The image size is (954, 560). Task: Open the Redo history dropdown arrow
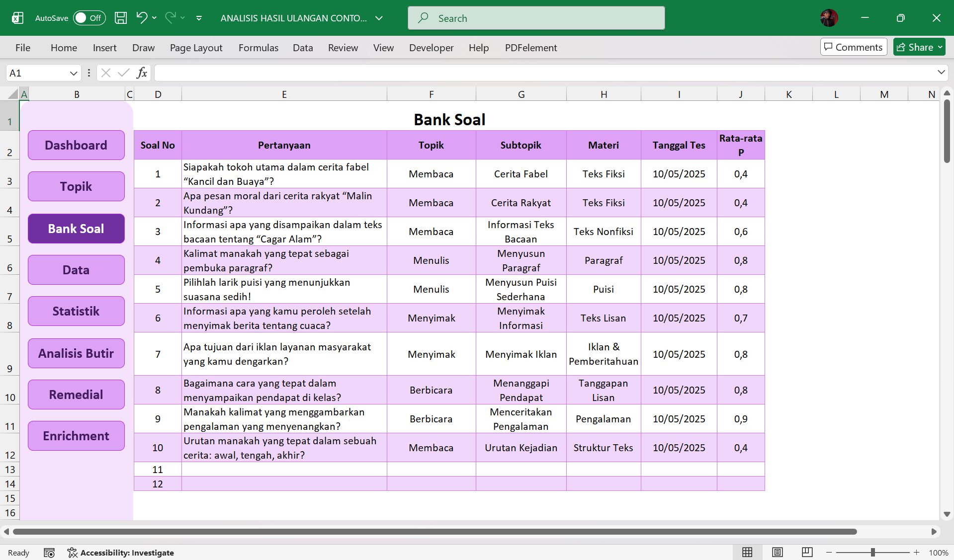(183, 18)
